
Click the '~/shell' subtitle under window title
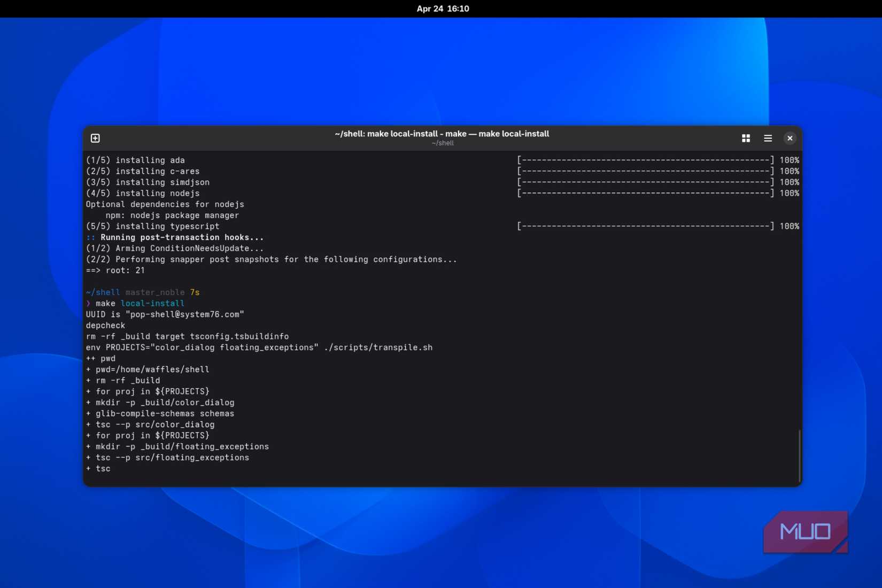(442, 143)
